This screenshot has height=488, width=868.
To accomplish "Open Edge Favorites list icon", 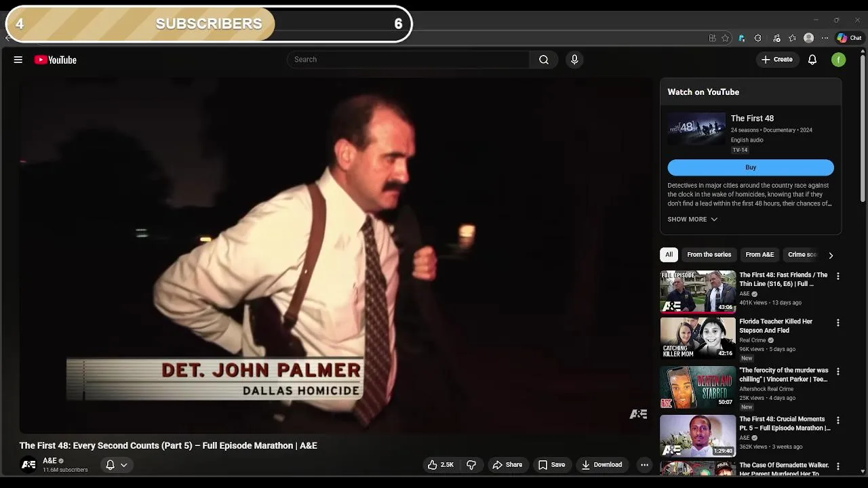I will click(x=792, y=38).
